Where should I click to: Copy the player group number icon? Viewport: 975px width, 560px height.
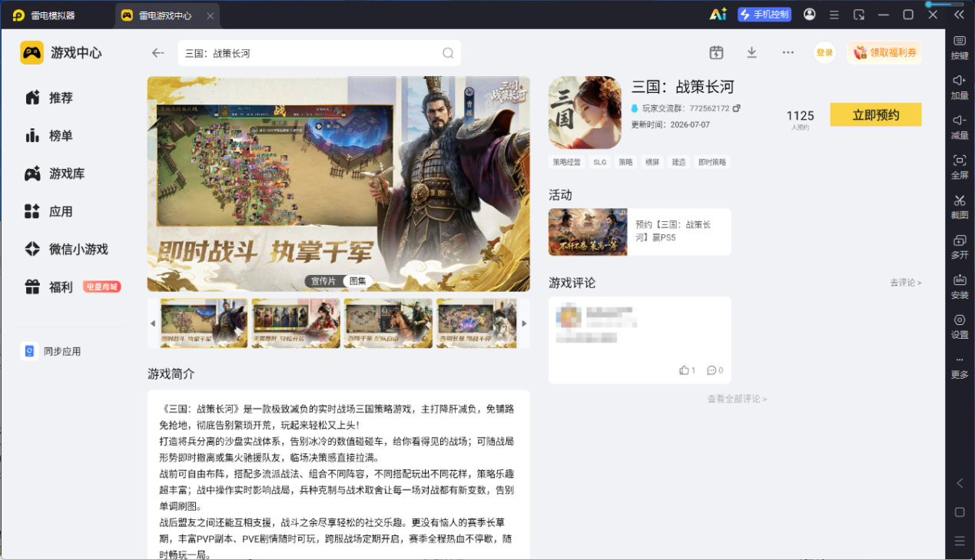point(737,108)
